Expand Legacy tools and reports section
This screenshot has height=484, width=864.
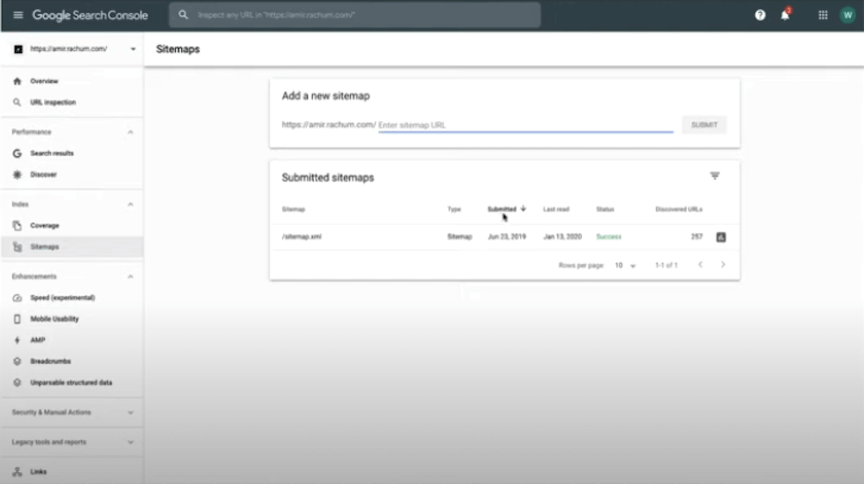pos(131,442)
